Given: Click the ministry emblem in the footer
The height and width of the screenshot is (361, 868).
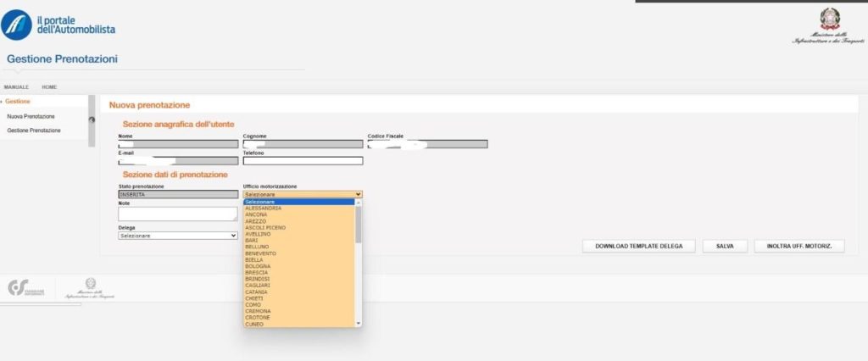Looking at the screenshot, I should pyautogui.click(x=90, y=288).
